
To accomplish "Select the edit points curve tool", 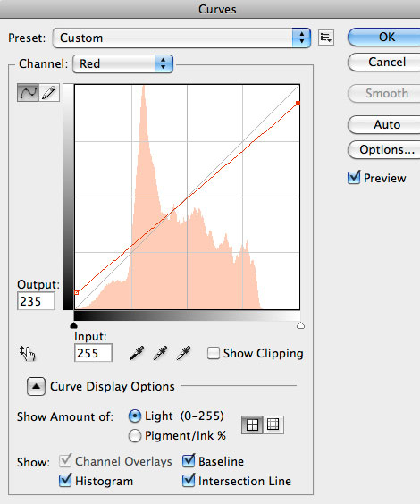I will point(28,93).
